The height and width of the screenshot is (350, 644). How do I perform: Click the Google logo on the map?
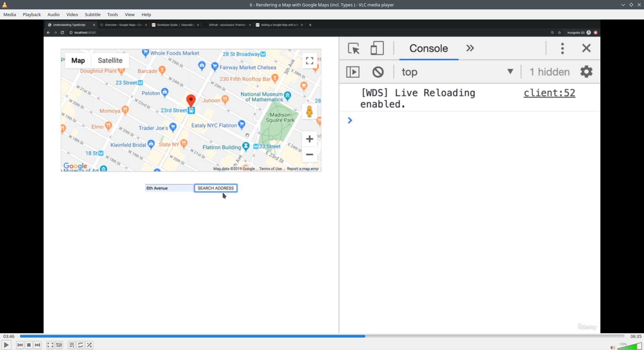click(x=75, y=166)
